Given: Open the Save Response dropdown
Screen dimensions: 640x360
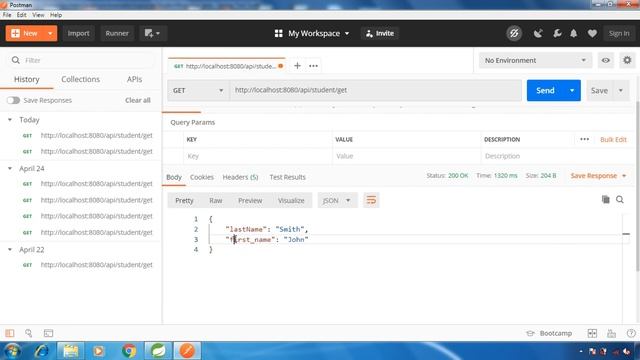Looking at the screenshot, I should tap(598, 176).
